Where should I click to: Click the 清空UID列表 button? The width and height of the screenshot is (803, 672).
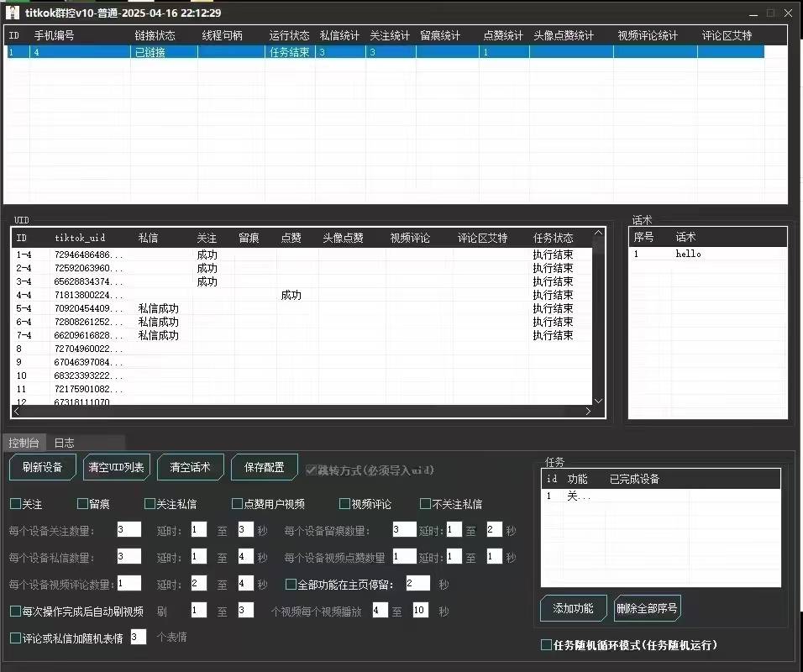(117, 467)
